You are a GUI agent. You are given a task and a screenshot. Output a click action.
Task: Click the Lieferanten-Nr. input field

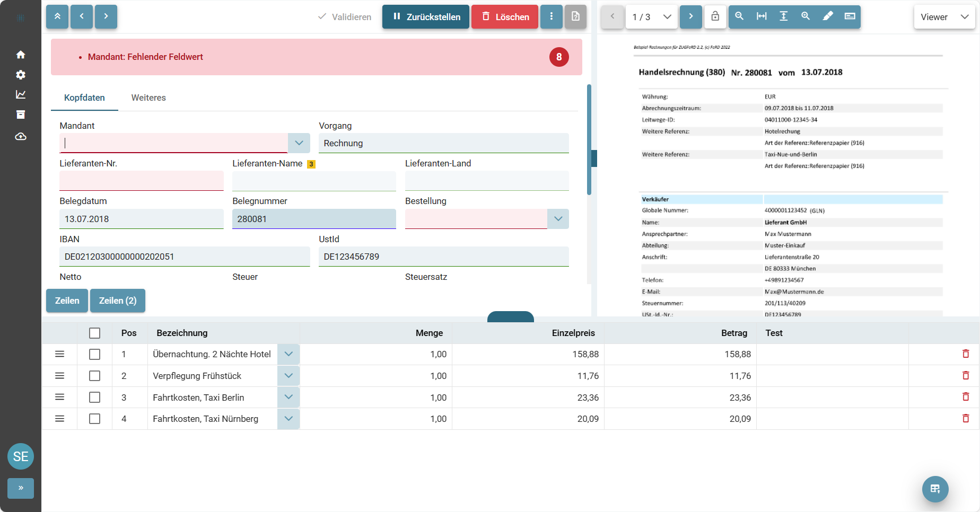[142, 181]
